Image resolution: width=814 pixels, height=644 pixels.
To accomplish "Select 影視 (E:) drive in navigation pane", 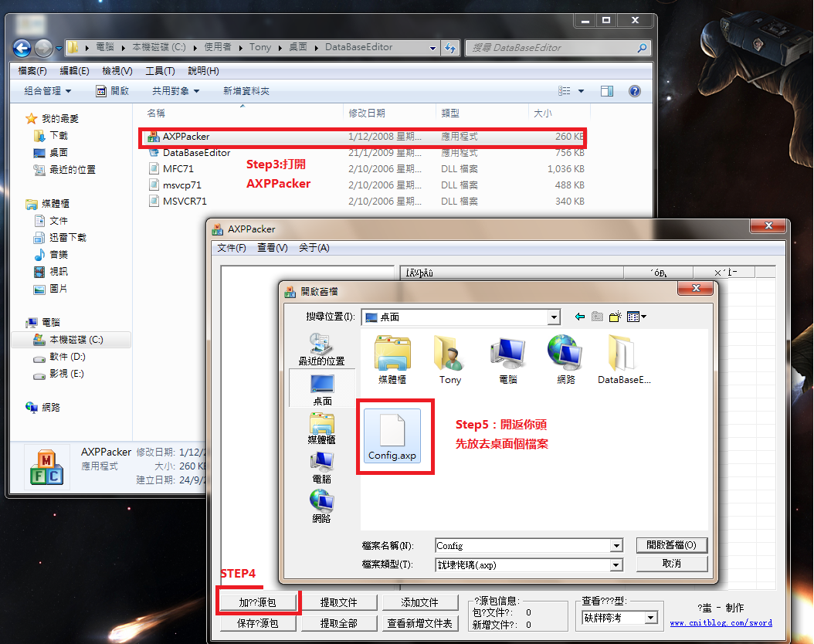I will tap(59, 375).
